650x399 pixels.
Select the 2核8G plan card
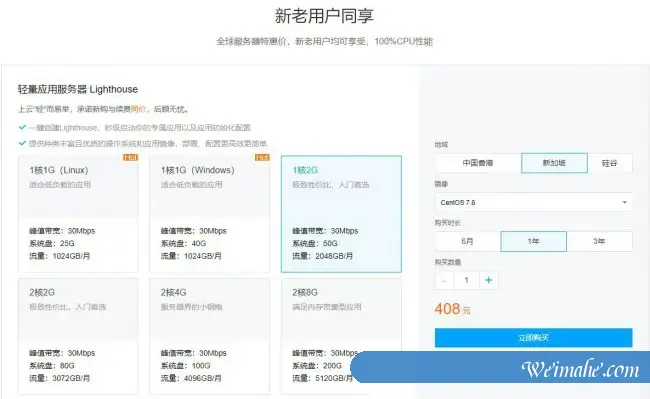pyautogui.click(x=341, y=336)
